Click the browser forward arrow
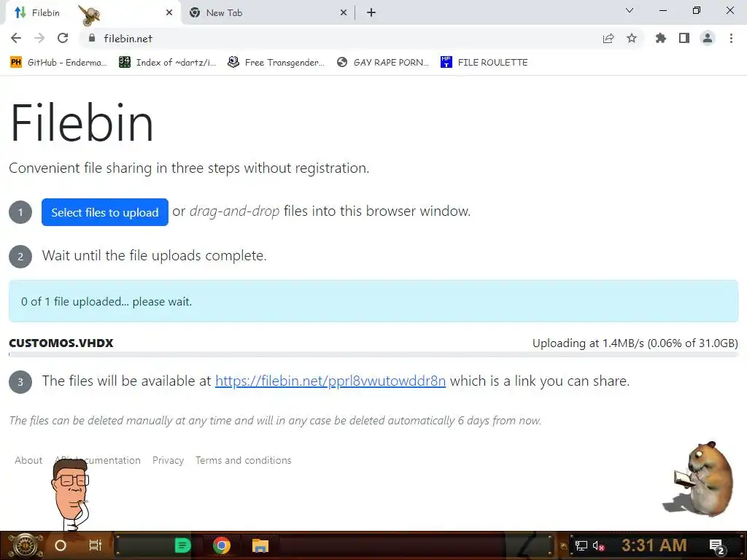 pos(39,38)
